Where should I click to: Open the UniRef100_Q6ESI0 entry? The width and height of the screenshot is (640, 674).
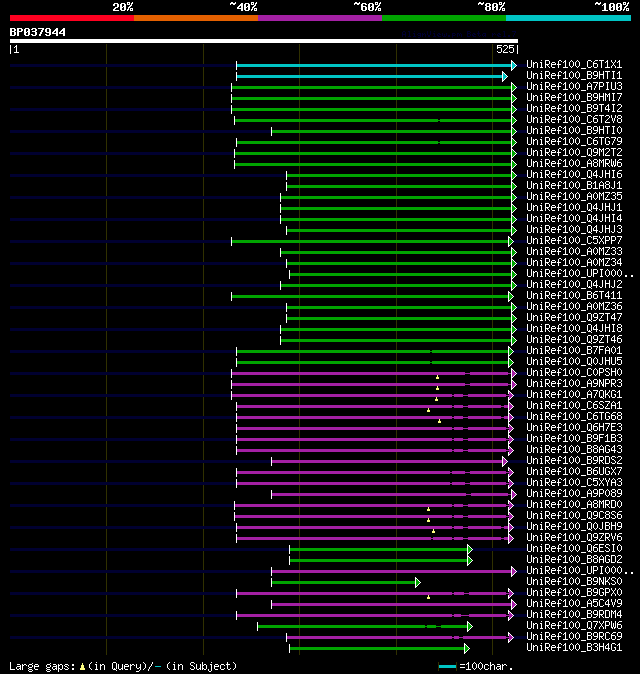[574, 548]
